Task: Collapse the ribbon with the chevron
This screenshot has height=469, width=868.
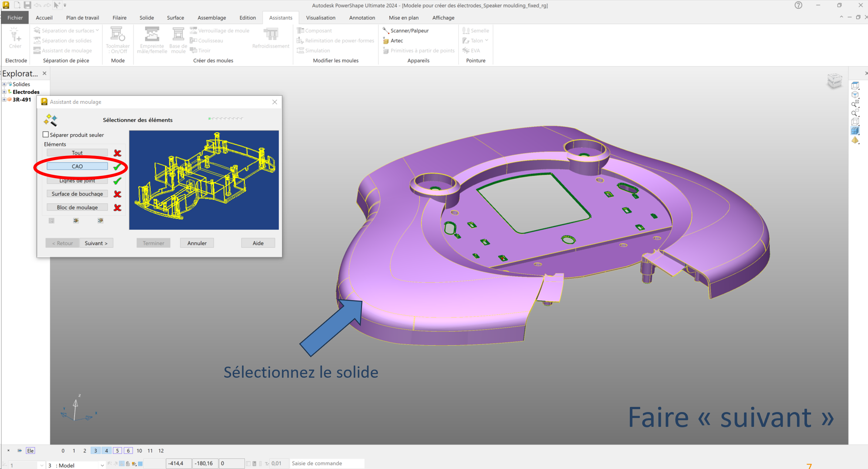Action: pyautogui.click(x=841, y=17)
